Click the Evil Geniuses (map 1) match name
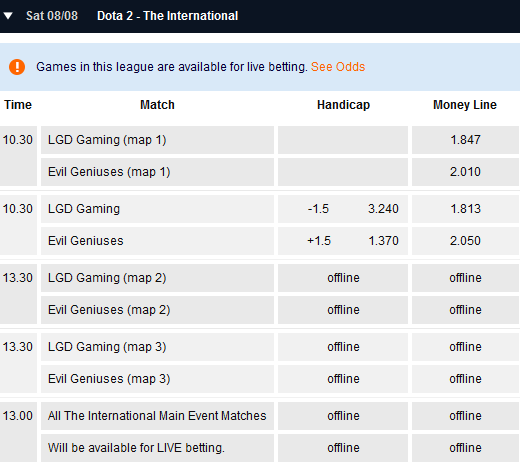 [109, 172]
